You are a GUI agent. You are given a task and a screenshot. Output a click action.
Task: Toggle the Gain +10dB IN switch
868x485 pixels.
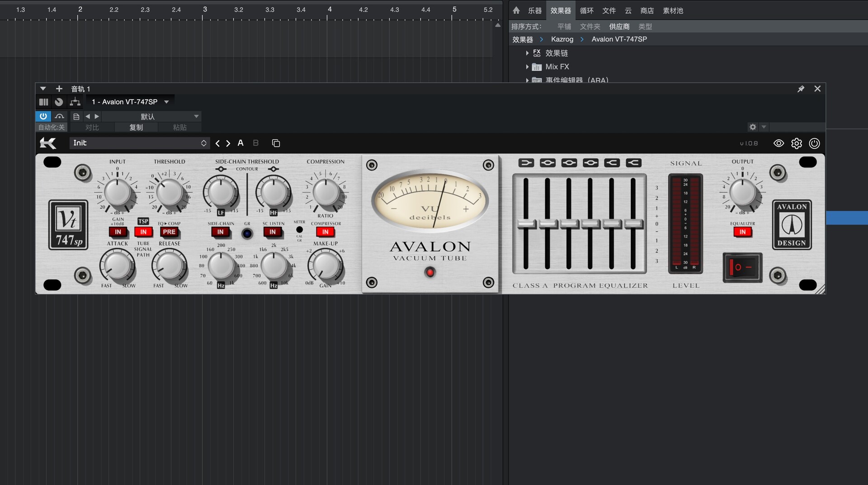[x=118, y=232]
